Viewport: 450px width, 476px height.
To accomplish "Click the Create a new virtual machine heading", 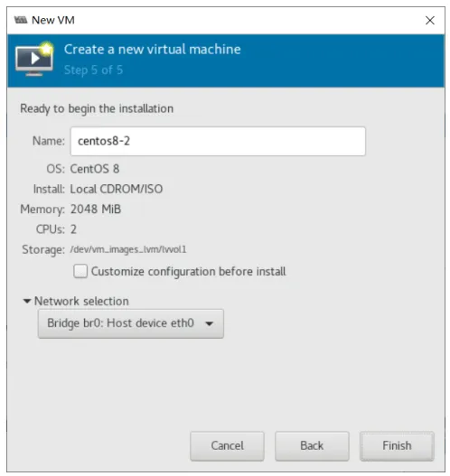I will click(152, 49).
